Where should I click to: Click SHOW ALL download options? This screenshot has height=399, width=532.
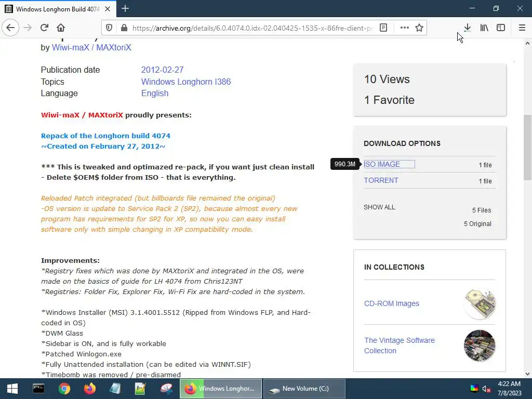point(379,207)
